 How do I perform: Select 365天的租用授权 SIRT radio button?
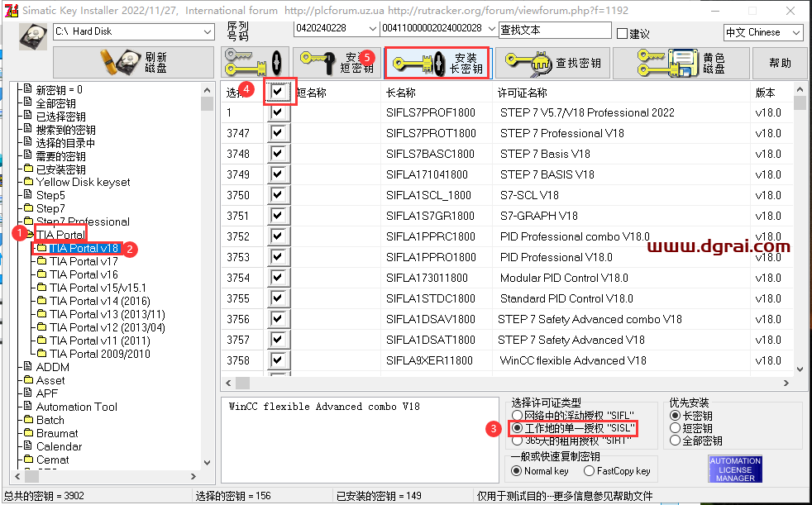tap(517, 441)
